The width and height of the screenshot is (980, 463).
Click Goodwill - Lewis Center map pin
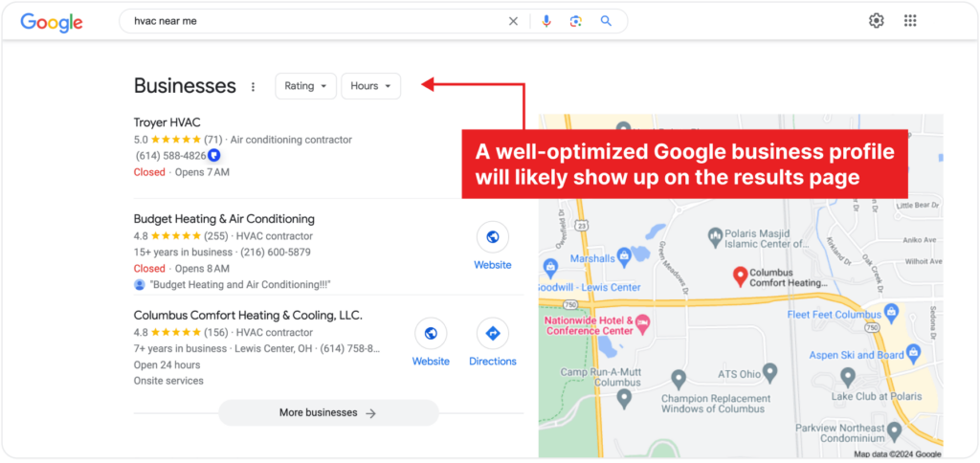click(550, 268)
